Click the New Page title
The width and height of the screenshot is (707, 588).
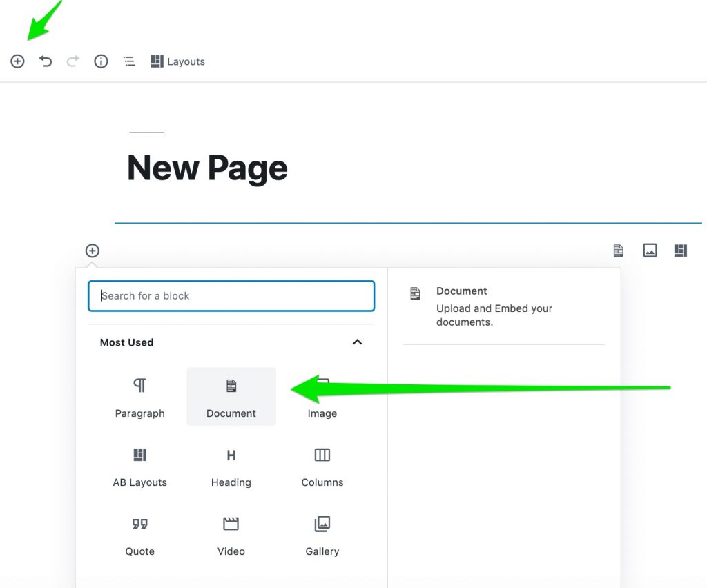(207, 168)
